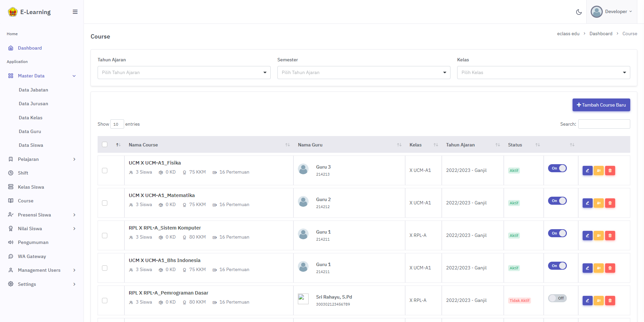Image resolution: width=644 pixels, height=322 pixels.
Task: Click yellow students icon for RPL X RPL-A_Sistem Komputer
Action: coord(599,236)
